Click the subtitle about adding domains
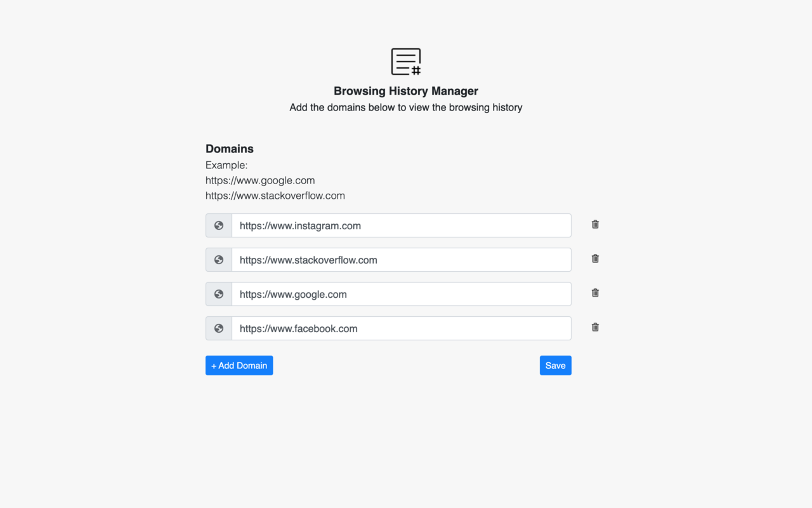The height and width of the screenshot is (508, 812). pos(405,107)
